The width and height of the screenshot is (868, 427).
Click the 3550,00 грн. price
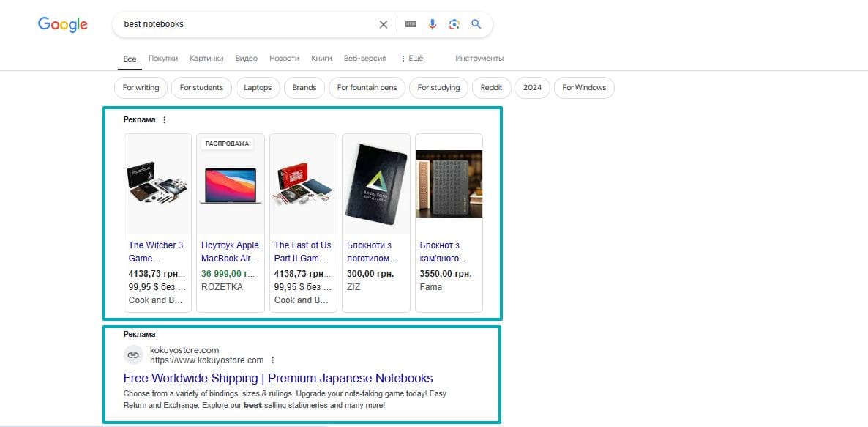pos(446,274)
